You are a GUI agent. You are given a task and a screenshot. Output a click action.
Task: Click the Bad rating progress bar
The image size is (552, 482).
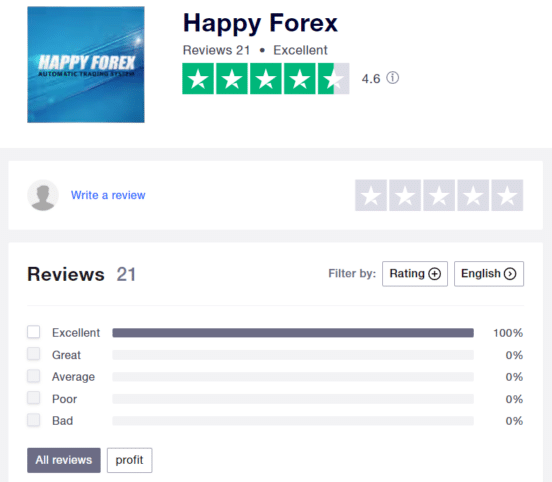(x=293, y=421)
